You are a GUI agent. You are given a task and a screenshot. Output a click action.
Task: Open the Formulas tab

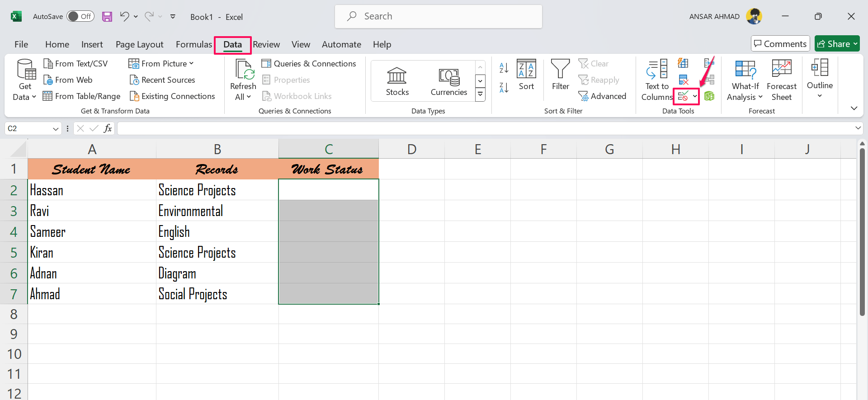[194, 44]
